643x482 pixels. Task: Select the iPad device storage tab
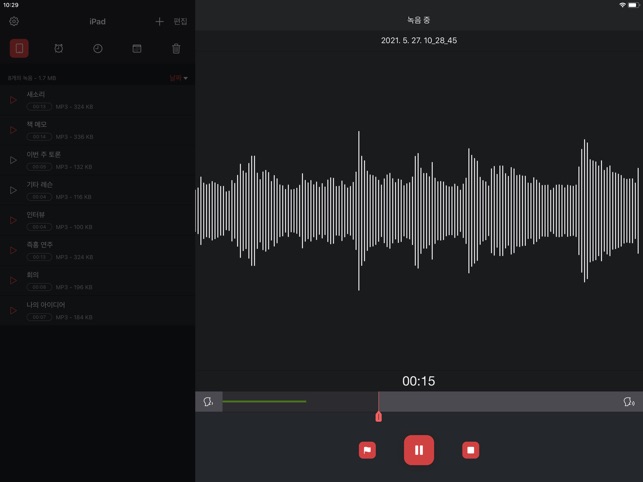19,48
